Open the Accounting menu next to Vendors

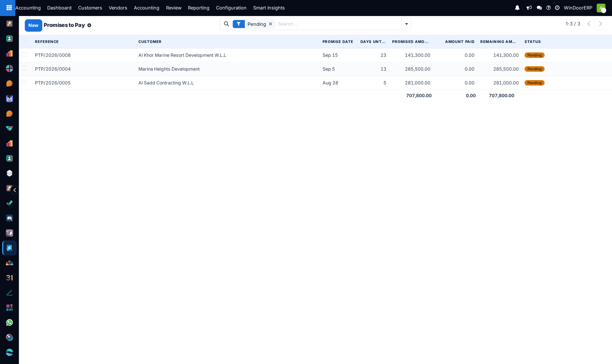coord(147,8)
